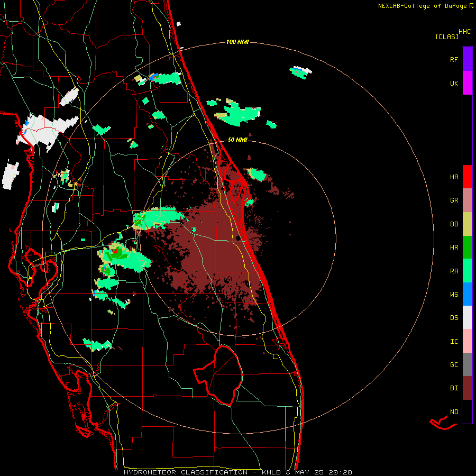Click the ND legend label
Image resolution: width=476 pixels, height=476 pixels.
coord(454,411)
